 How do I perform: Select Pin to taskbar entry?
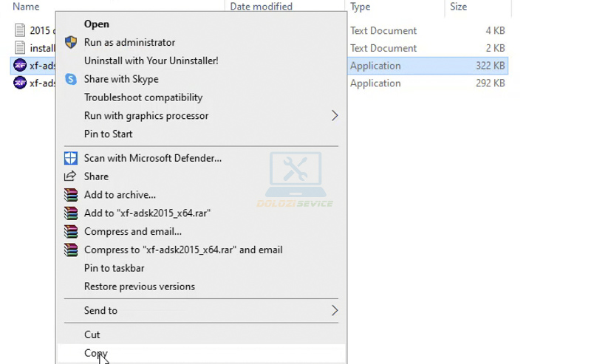[x=115, y=268]
